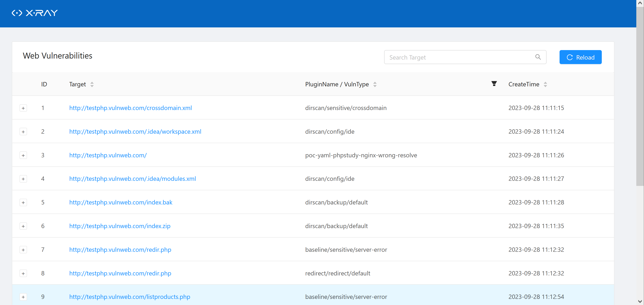
Task: Select timestamp 2023-09-28 11:11:35
Action: tap(536, 226)
